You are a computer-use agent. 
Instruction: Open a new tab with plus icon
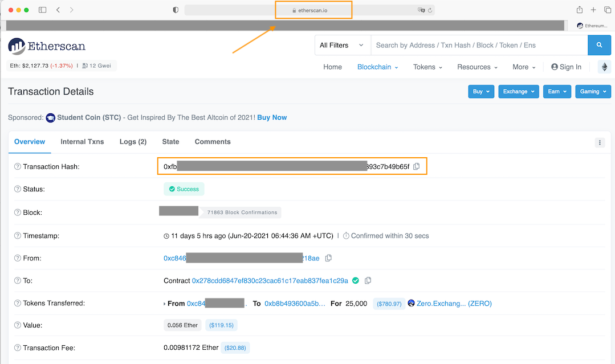click(593, 10)
